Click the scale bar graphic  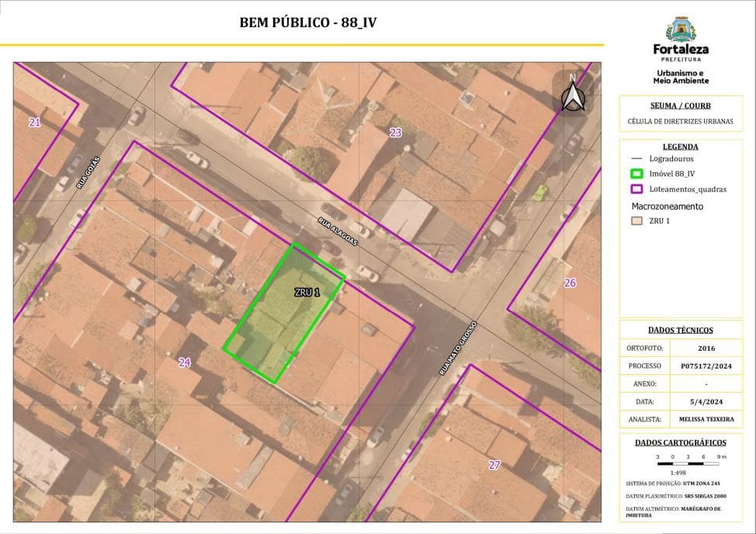[x=688, y=463]
